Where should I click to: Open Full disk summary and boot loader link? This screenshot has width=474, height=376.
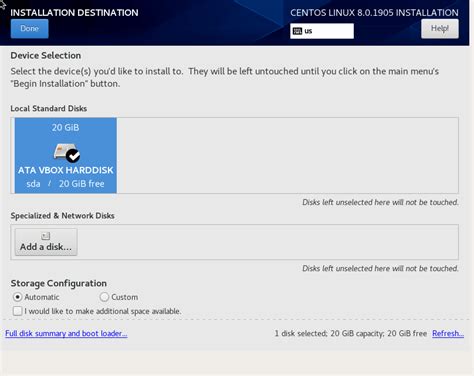(66, 333)
